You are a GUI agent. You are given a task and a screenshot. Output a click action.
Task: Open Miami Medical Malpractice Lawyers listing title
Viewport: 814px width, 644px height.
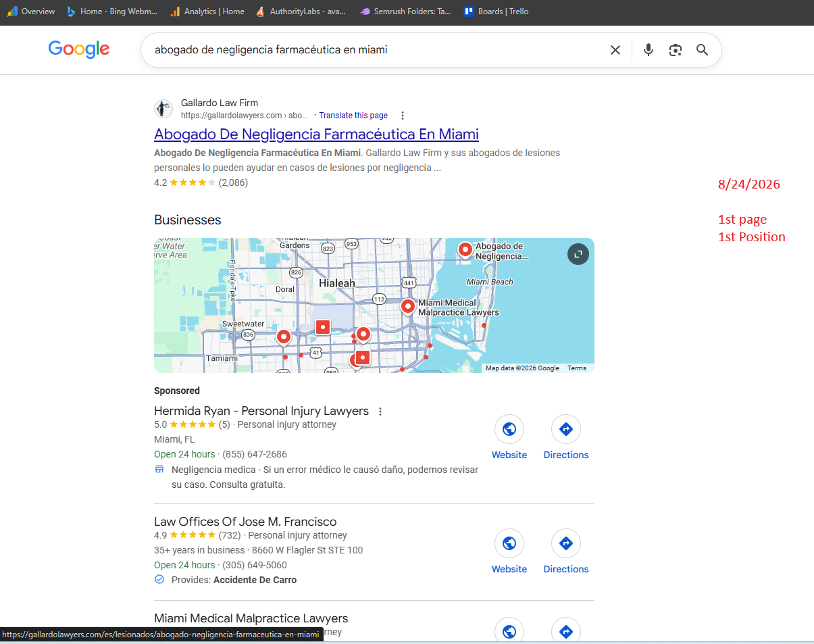[x=251, y=618]
